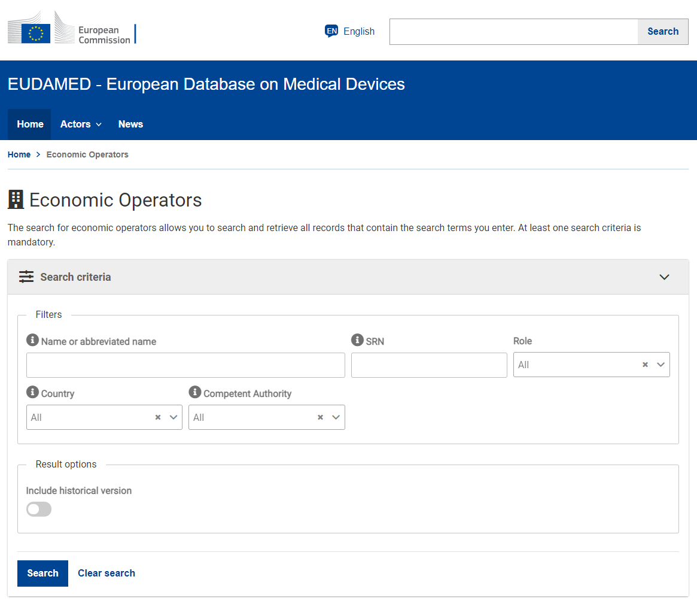Image resolution: width=697 pixels, height=616 pixels.
Task: Expand the Actors menu
Action: point(81,125)
